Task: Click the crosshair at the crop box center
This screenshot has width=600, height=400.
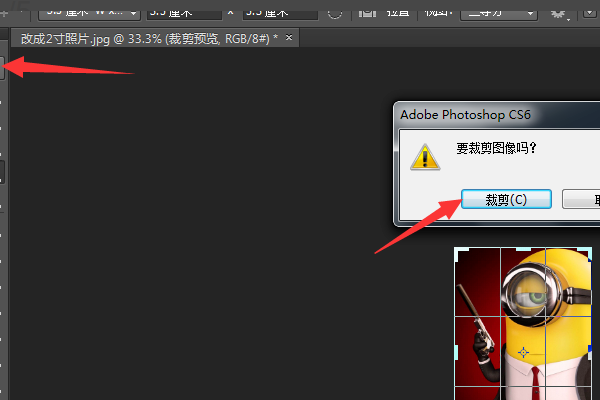Action: 523,352
